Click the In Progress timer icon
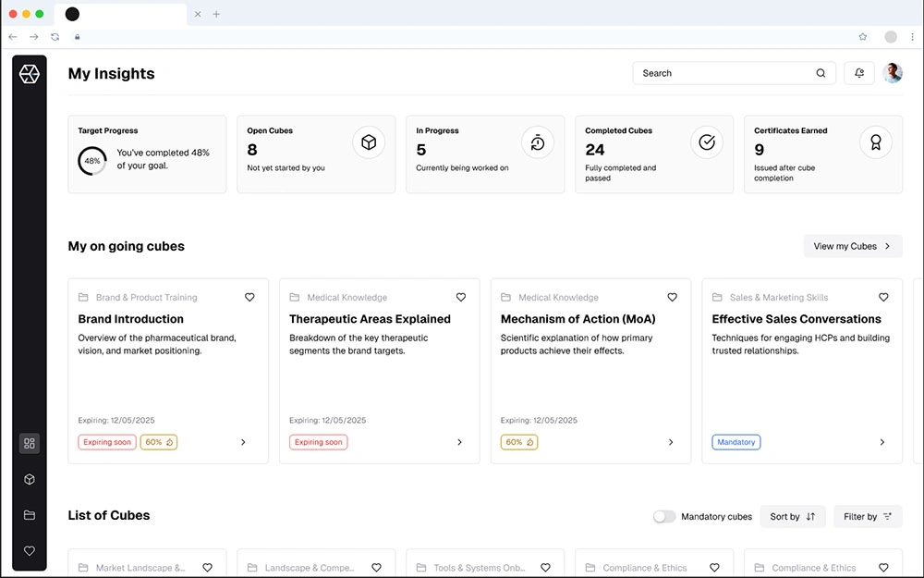924x578 pixels. pos(538,142)
